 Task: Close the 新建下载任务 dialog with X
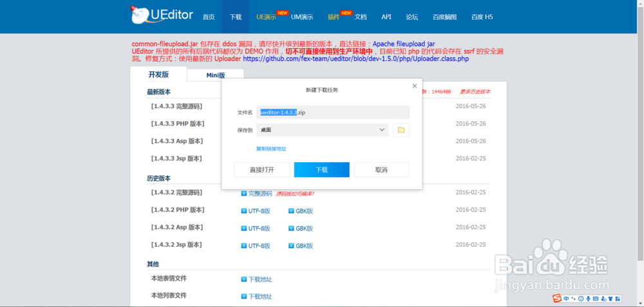414,86
